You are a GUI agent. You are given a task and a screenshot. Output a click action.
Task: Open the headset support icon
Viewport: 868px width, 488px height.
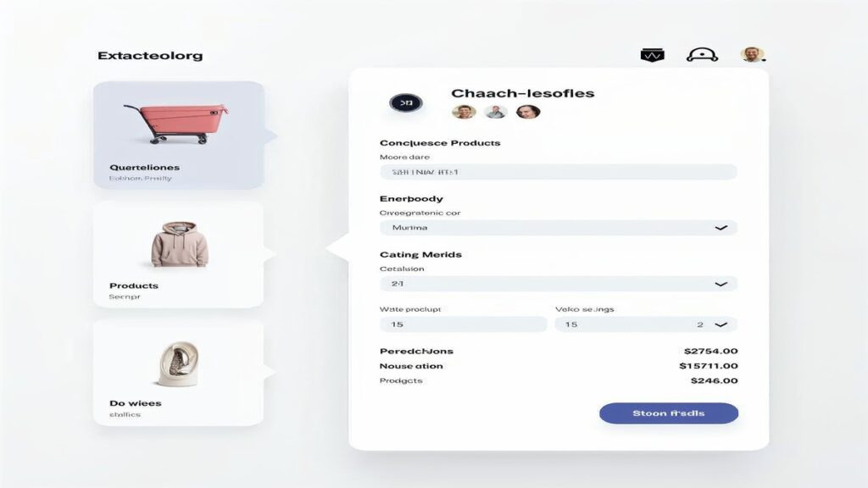(x=702, y=55)
